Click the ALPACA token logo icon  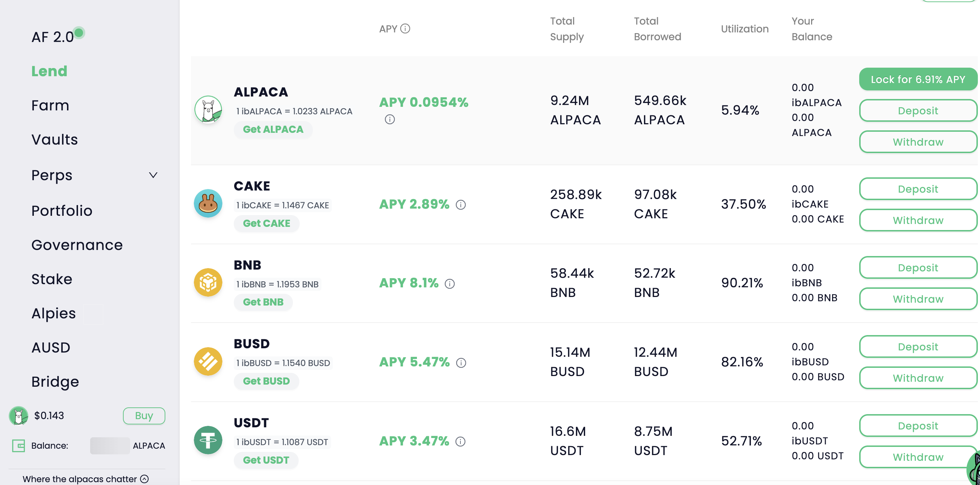coord(208,109)
